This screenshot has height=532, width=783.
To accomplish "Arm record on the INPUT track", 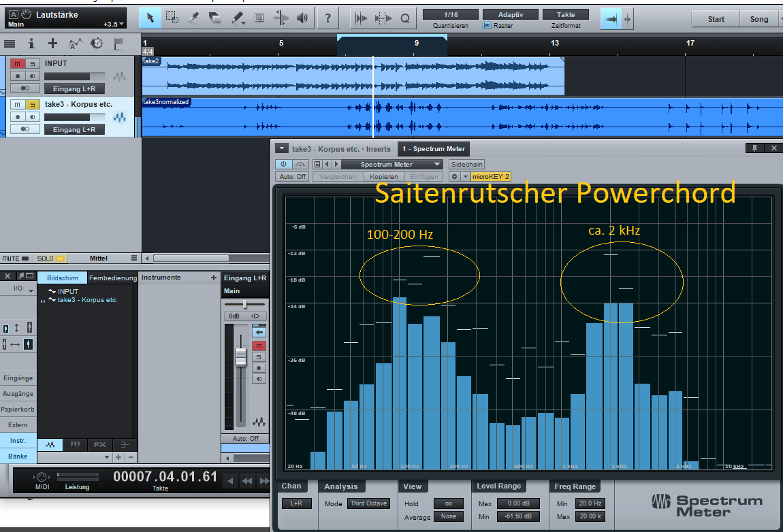I will 18,76.
